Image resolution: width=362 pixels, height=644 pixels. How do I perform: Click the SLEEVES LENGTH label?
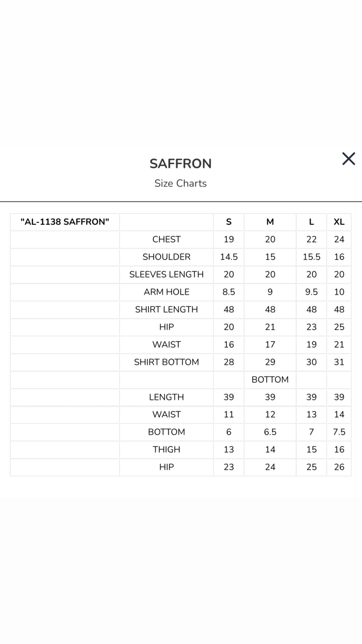coord(166,274)
